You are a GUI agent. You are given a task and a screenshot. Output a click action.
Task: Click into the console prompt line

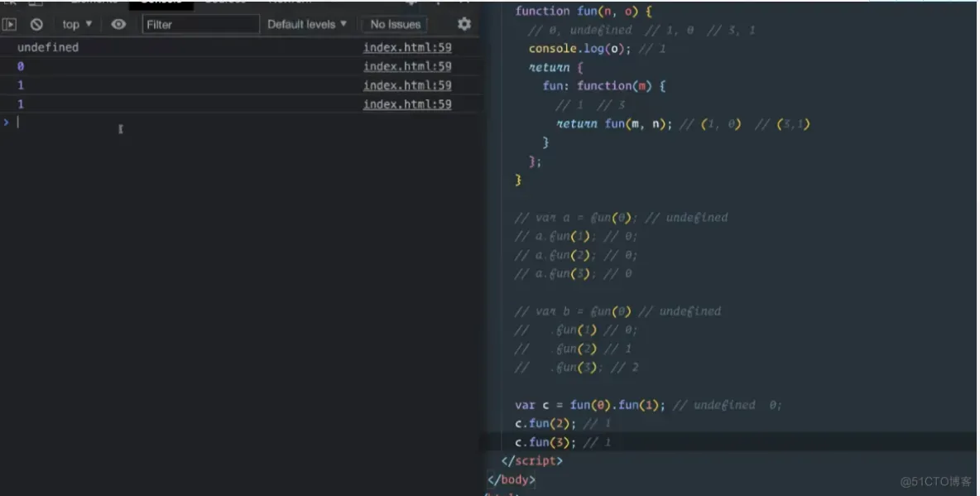(x=243, y=123)
